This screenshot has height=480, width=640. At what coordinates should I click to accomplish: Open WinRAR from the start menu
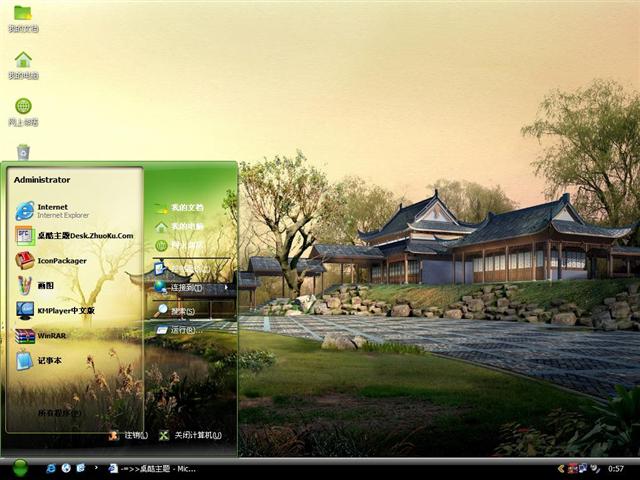coord(41,336)
